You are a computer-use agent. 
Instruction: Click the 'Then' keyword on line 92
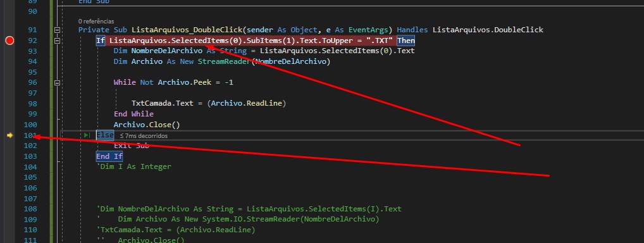(406, 40)
